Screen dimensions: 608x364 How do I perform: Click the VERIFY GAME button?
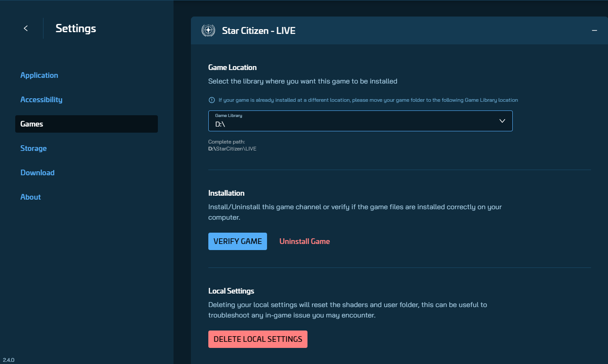pos(237,241)
